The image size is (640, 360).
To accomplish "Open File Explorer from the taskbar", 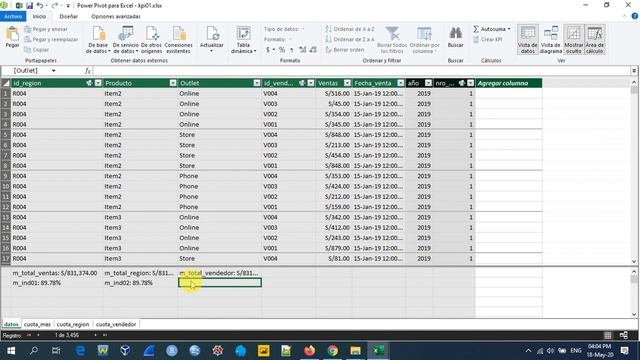I will (x=356, y=351).
